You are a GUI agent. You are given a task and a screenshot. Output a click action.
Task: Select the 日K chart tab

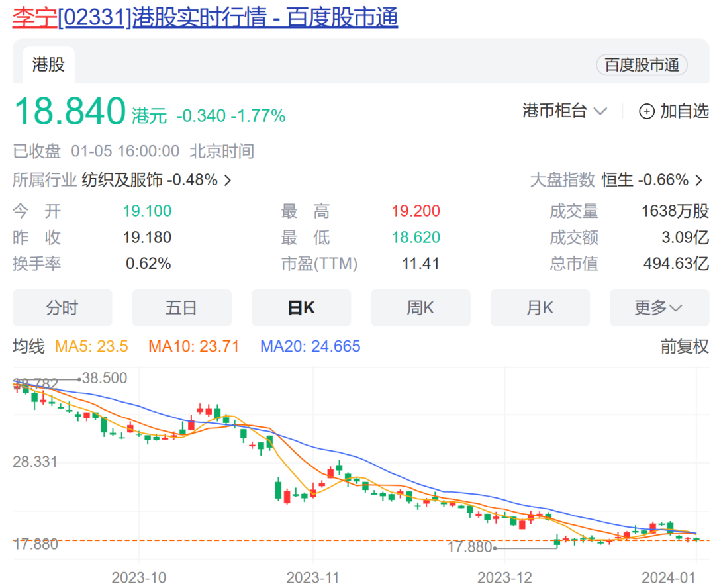(x=301, y=308)
